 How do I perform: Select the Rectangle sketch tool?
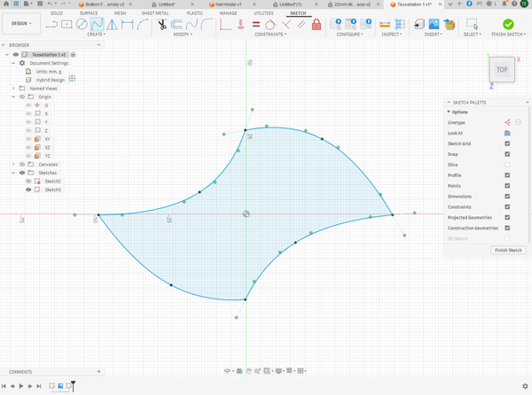(x=66, y=25)
